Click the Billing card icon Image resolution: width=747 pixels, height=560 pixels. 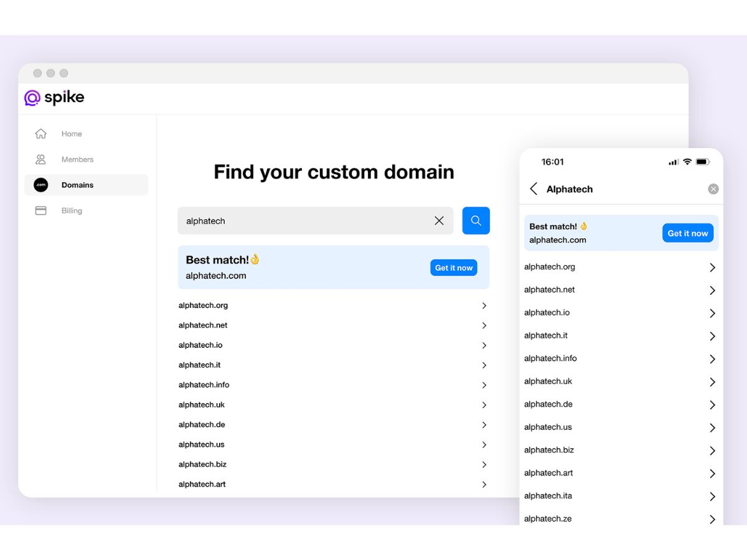click(x=40, y=210)
